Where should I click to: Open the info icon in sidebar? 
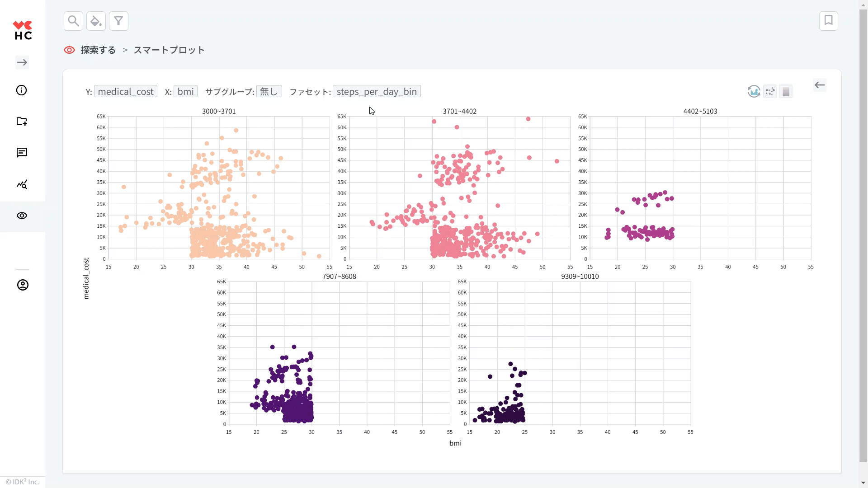click(22, 90)
